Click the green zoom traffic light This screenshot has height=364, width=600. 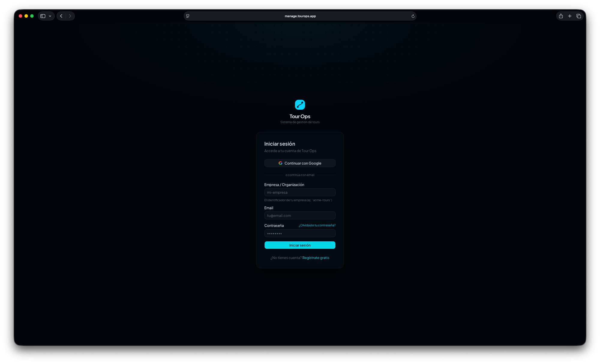click(32, 16)
